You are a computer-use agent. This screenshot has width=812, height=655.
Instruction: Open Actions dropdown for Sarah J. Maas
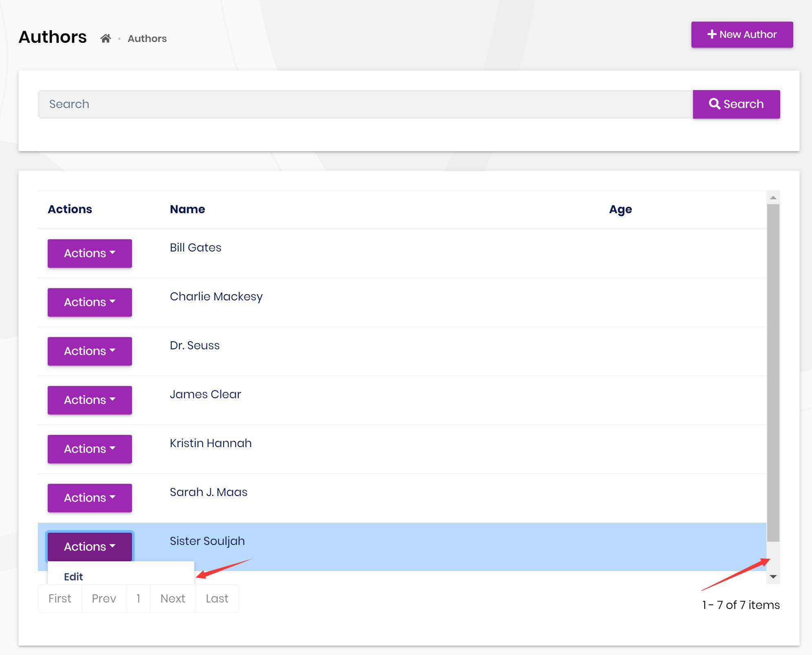click(x=90, y=498)
